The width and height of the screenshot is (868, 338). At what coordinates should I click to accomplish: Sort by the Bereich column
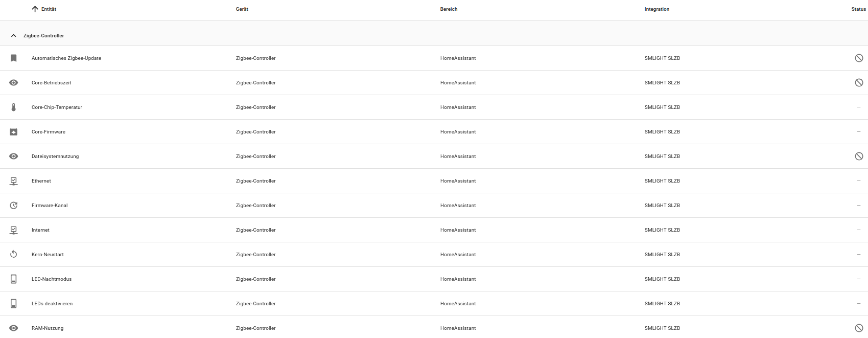[449, 9]
